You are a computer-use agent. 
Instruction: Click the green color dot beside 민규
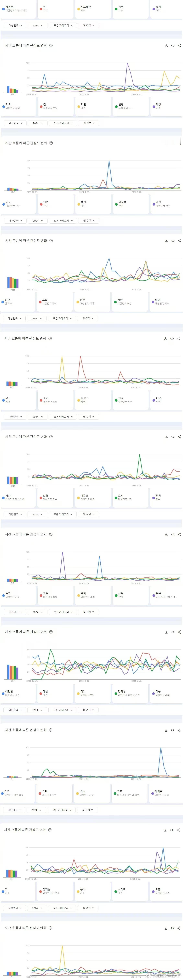pos(116,400)
